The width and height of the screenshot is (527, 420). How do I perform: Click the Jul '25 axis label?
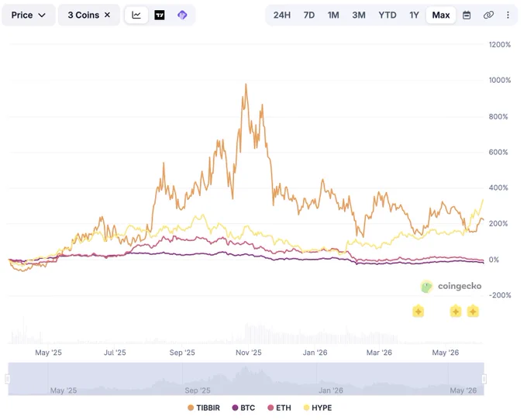pos(115,353)
